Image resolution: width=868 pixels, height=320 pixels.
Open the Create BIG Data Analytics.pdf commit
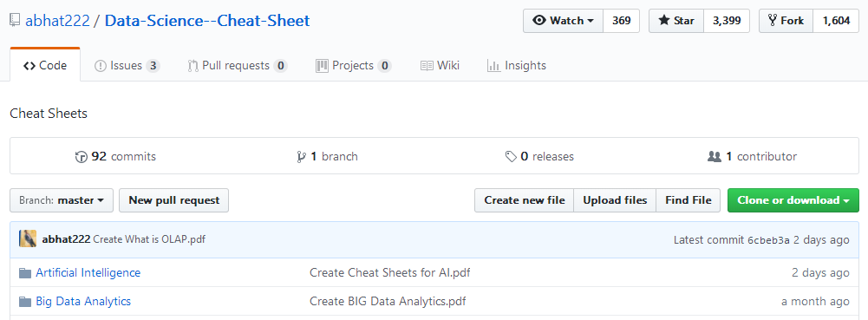tap(388, 301)
